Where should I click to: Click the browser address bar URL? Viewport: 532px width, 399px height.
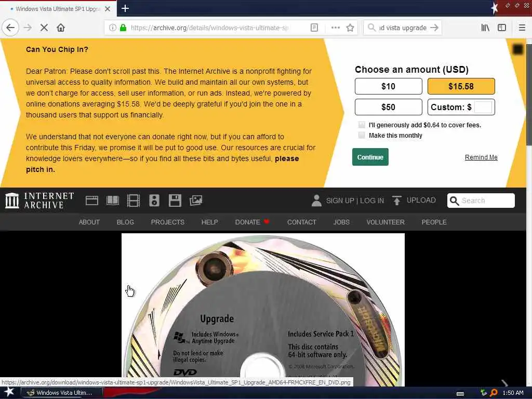coord(209,28)
